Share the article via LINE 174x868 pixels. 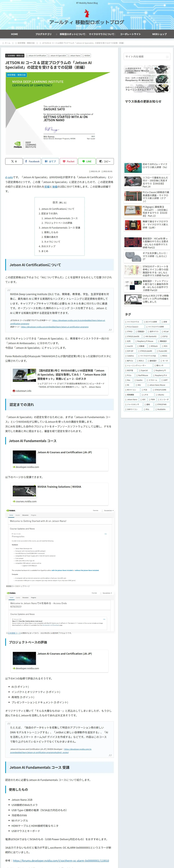click(87, 161)
